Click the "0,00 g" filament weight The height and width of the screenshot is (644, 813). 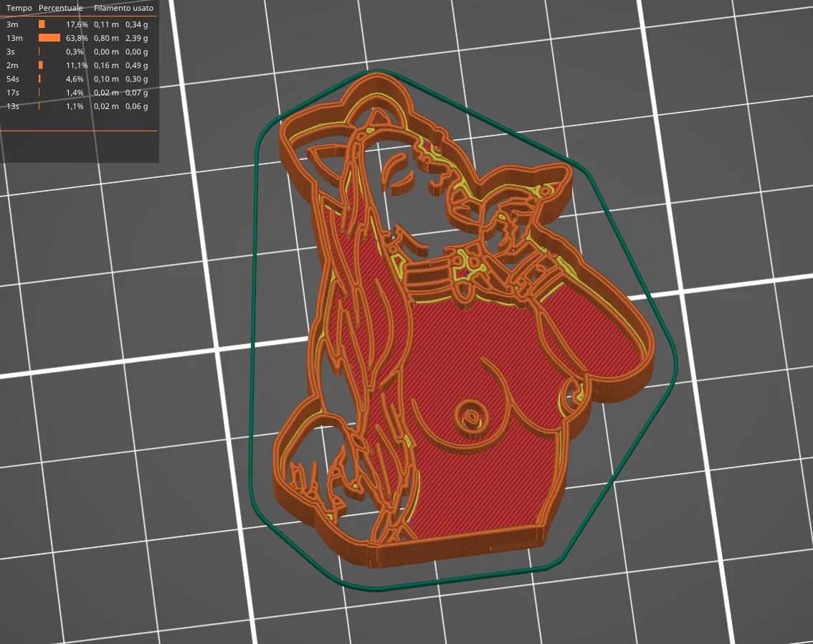coord(137,52)
